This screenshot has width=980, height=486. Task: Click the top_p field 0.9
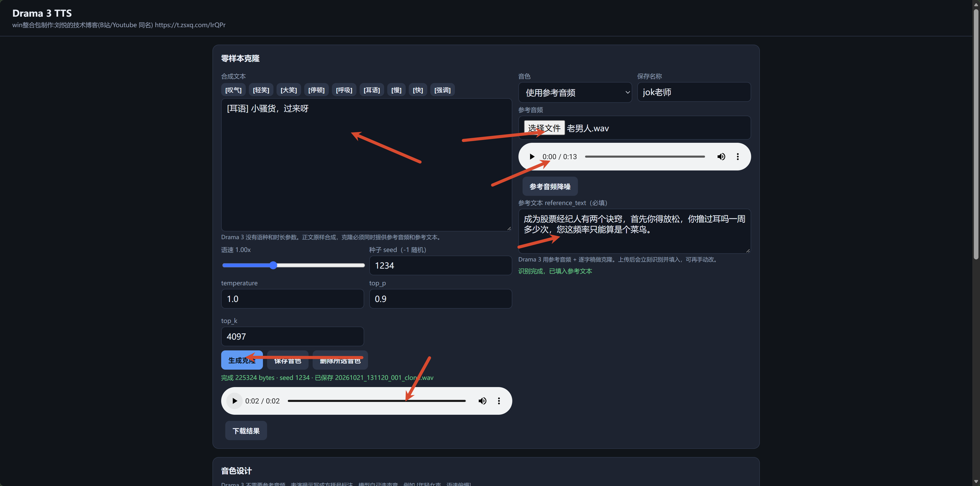point(441,299)
